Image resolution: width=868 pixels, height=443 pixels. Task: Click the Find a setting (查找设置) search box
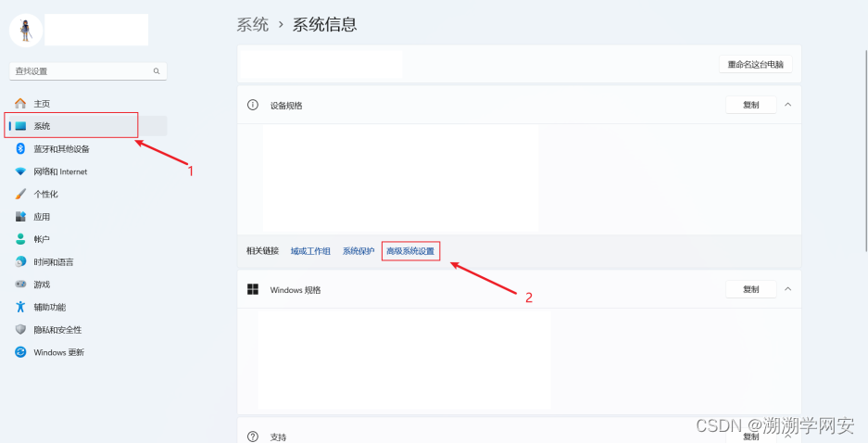[83, 70]
